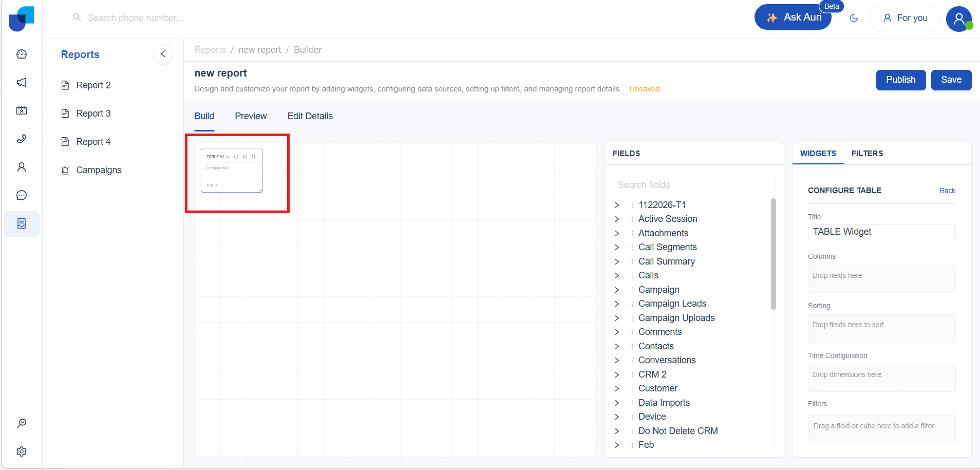Click the settings gear in sidebar
Screen dimensions: 980x470
tap(22, 452)
